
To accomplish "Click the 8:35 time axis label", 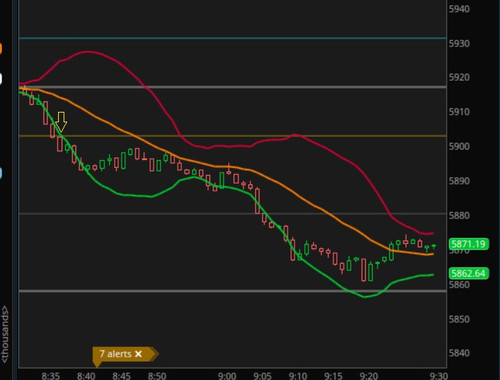I will pos(51,376).
